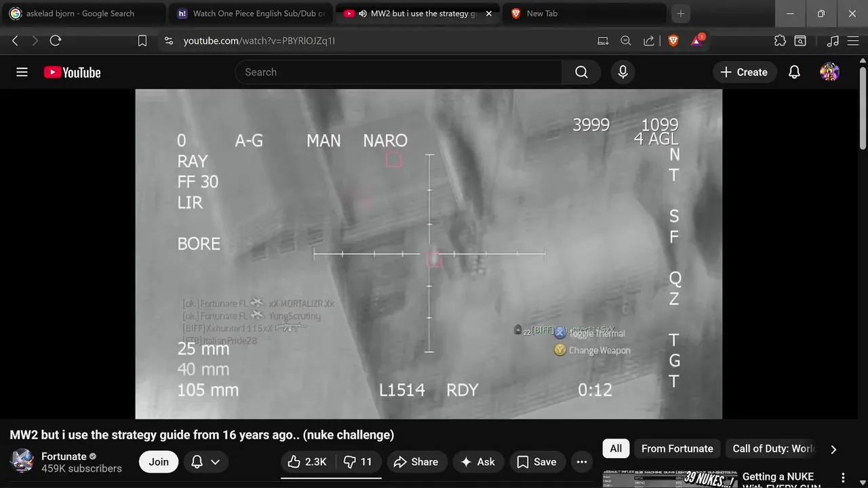The width and height of the screenshot is (868, 488).
Task: Open the screen cast icon in address bar
Action: point(603,41)
